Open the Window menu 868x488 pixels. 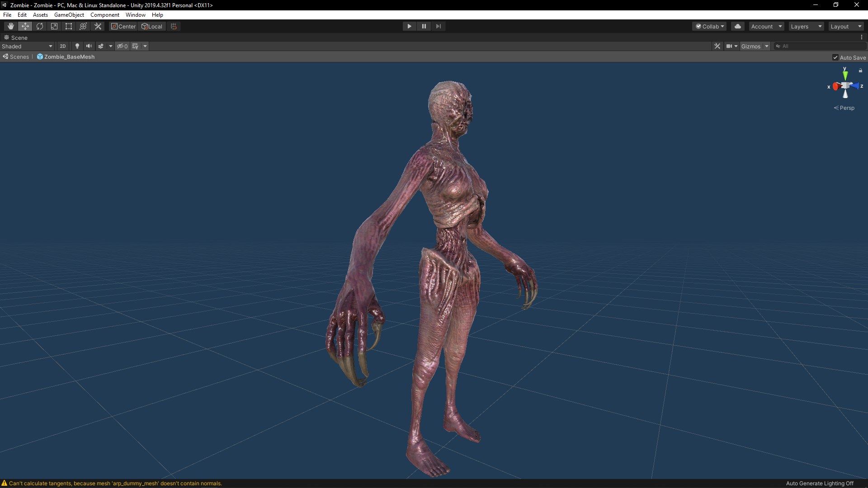click(135, 14)
